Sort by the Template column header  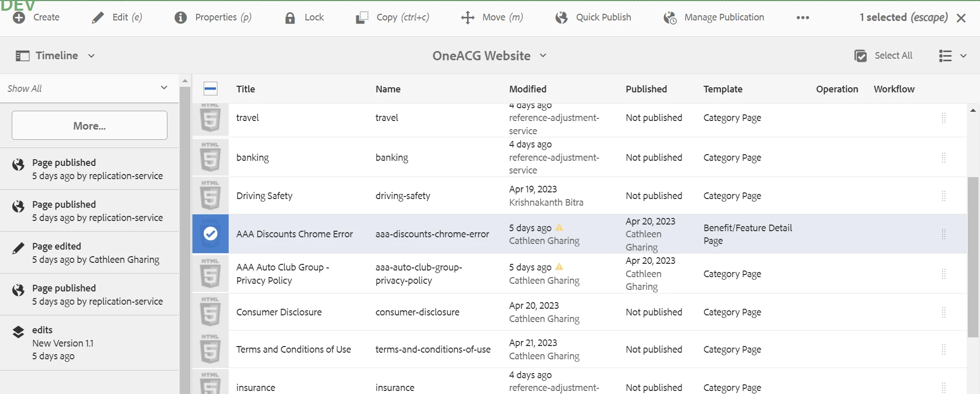(x=723, y=89)
